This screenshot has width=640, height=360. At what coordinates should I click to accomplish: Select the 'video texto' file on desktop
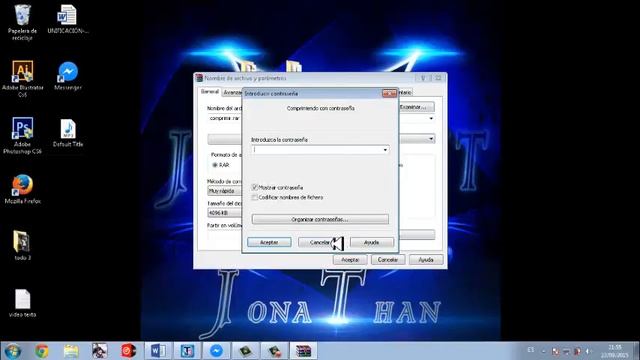click(22, 303)
